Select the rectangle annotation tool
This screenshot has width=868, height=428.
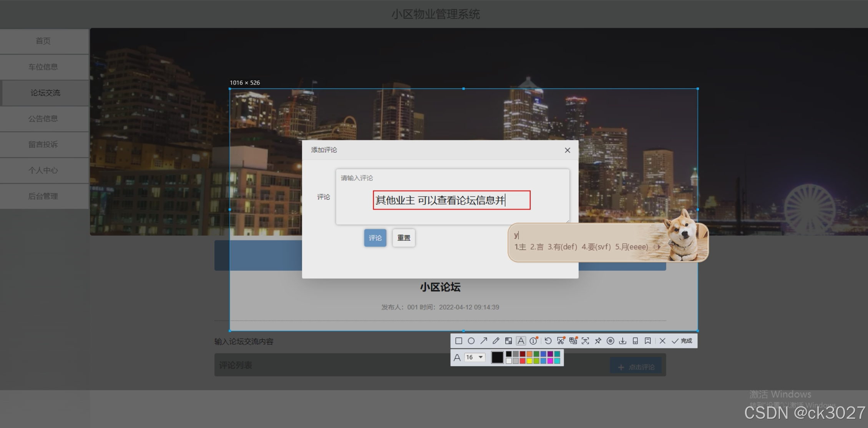tap(458, 341)
